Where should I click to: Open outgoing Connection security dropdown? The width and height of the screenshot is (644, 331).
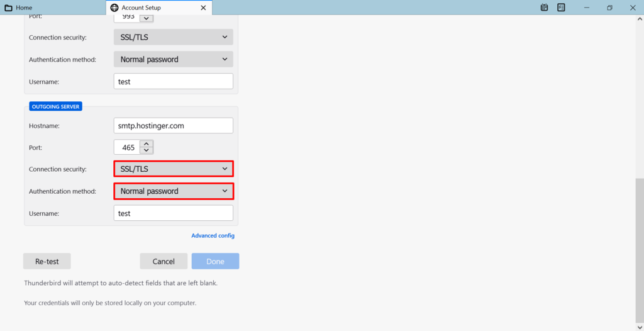pos(174,169)
